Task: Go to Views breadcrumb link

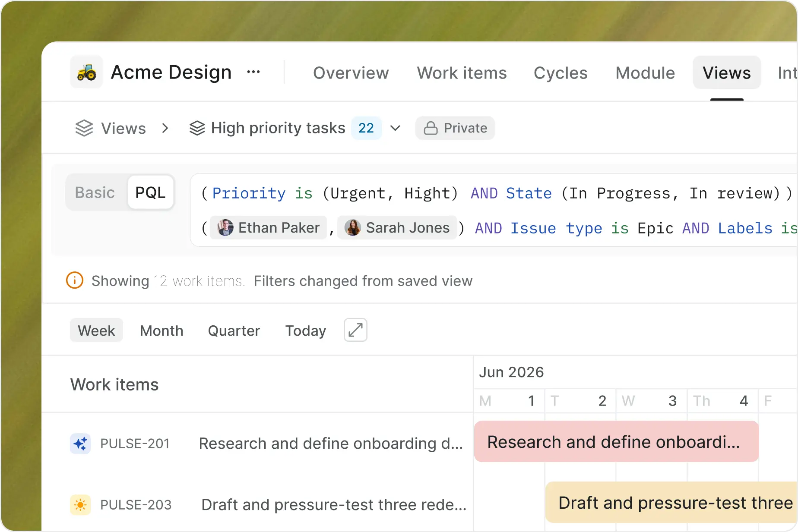Action: [123, 128]
